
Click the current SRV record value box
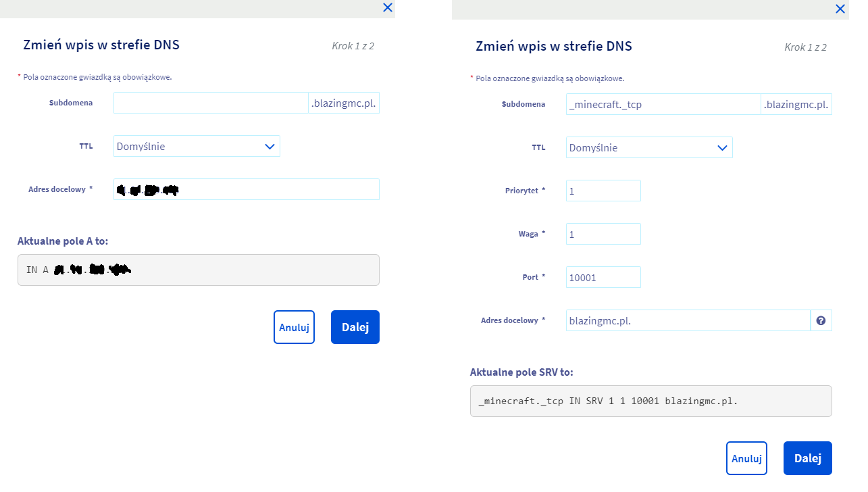pos(650,401)
